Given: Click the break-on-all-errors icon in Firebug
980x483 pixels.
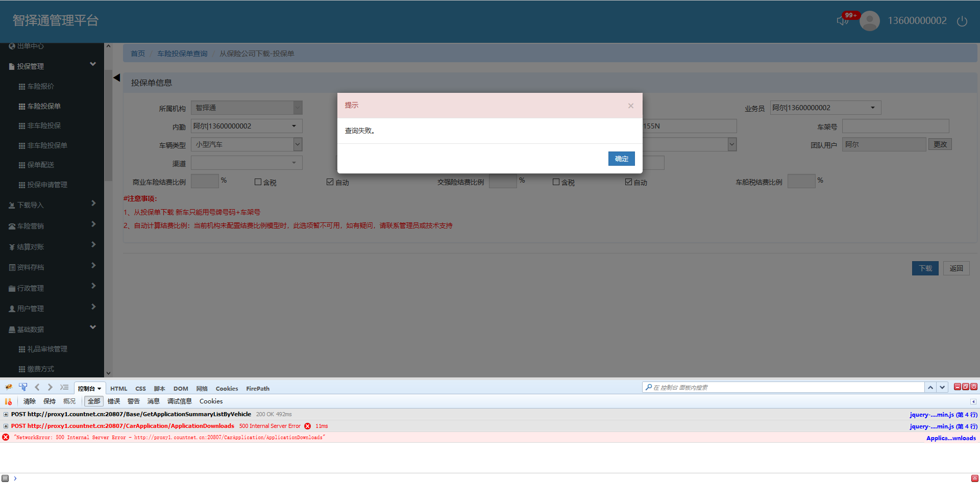Looking at the screenshot, I should [8, 401].
